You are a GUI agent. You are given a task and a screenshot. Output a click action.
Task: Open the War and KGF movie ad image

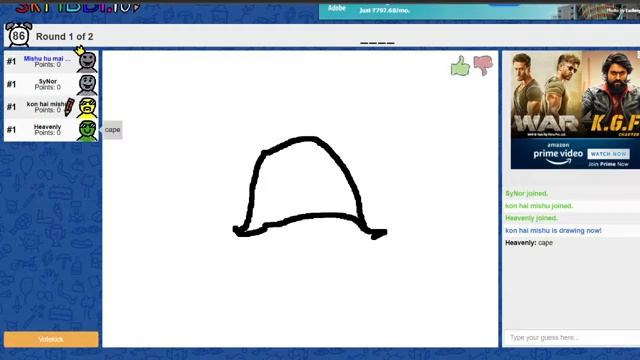click(x=575, y=95)
